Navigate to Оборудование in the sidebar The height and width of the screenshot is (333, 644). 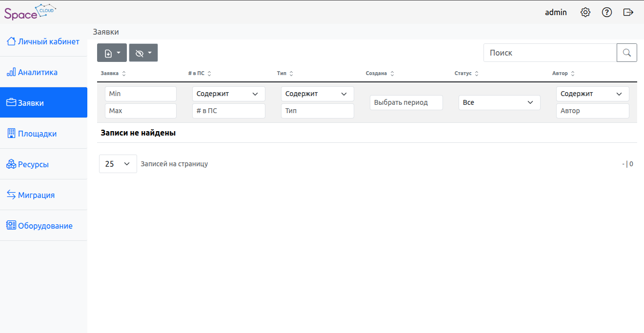click(x=45, y=226)
